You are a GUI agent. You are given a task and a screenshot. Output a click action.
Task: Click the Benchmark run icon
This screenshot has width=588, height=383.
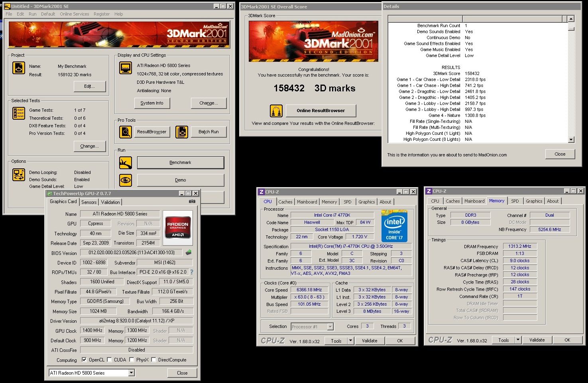pos(126,163)
